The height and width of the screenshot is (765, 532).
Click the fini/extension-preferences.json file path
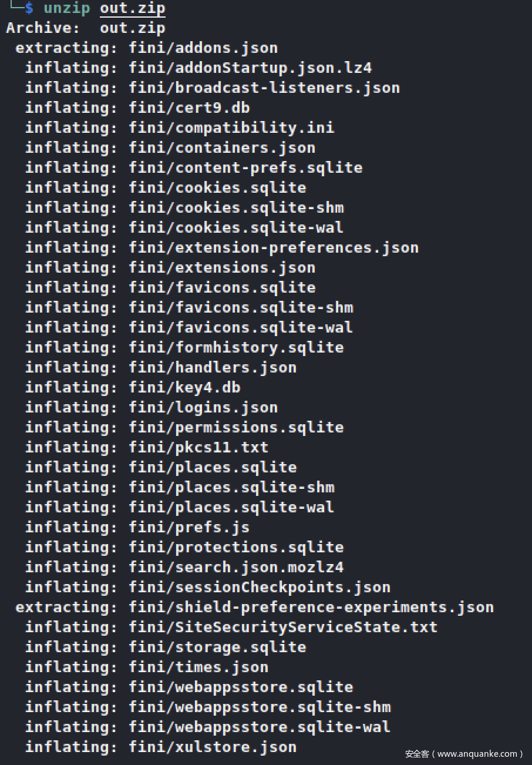(274, 247)
